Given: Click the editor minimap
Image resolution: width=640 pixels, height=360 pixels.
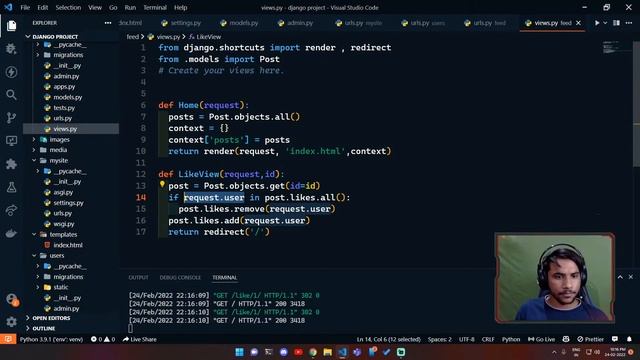Looking at the screenshot, I should point(616,47).
